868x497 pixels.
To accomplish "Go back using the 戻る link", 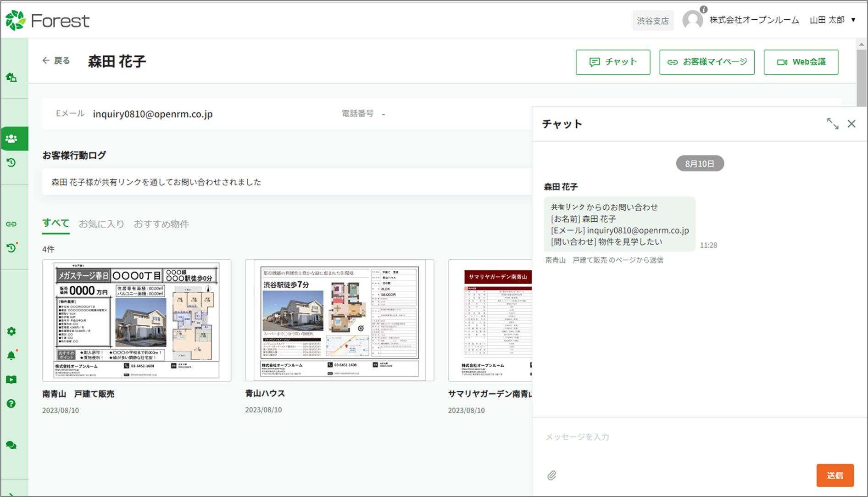I will tap(56, 61).
